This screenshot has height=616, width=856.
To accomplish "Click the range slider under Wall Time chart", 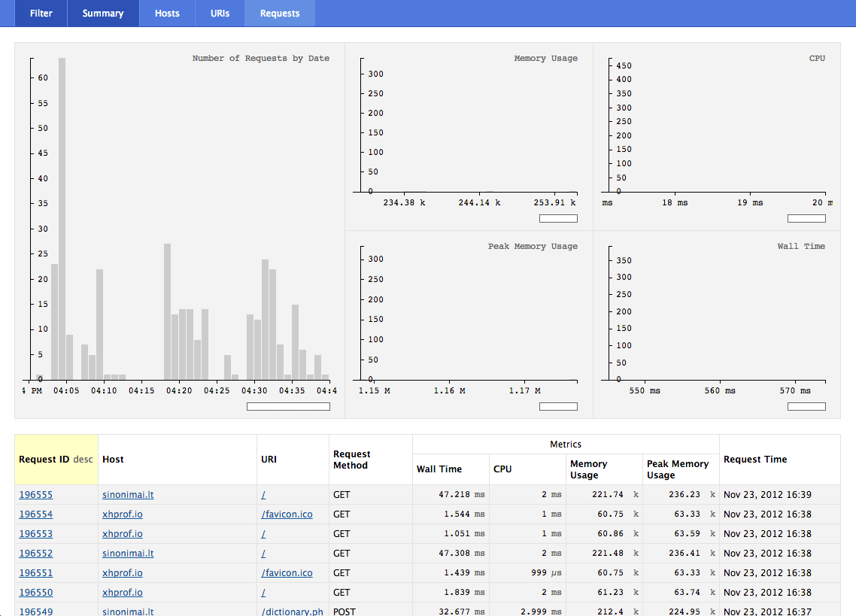I will click(806, 406).
